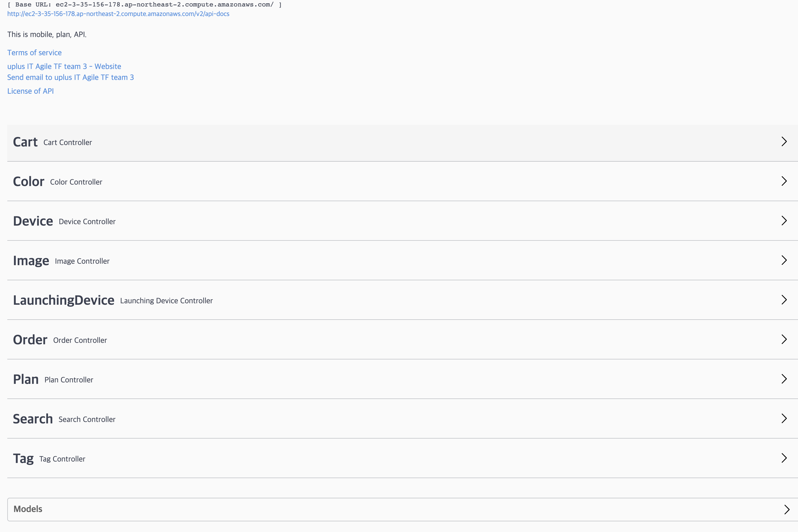Open the Terms of service link
The width and height of the screenshot is (798, 532).
click(34, 52)
